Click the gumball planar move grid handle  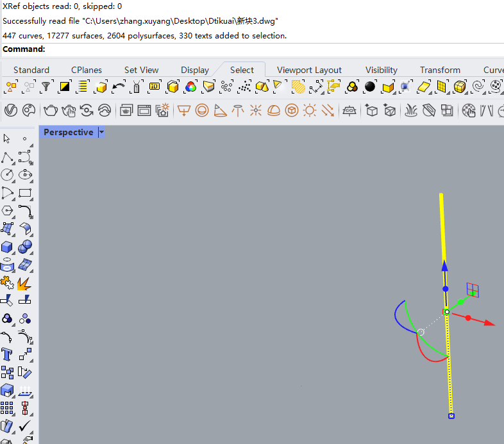point(473,290)
